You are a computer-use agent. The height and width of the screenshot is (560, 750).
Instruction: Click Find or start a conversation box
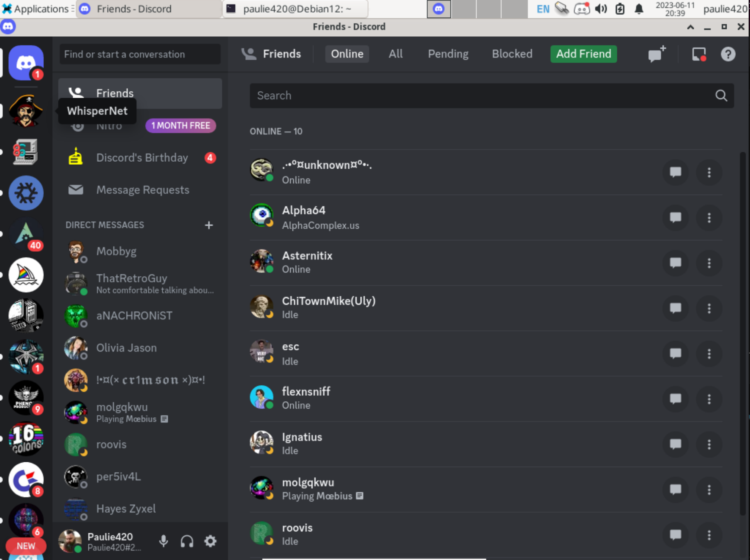(x=140, y=54)
